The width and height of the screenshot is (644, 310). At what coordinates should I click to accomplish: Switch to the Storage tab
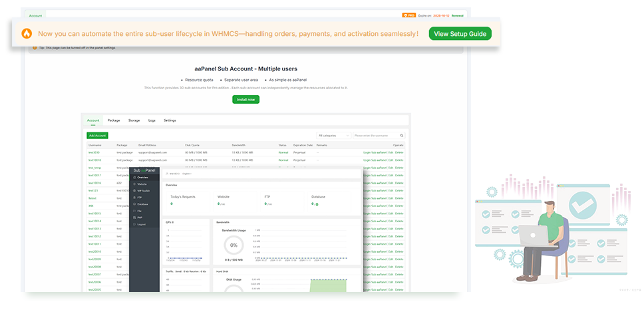134,120
